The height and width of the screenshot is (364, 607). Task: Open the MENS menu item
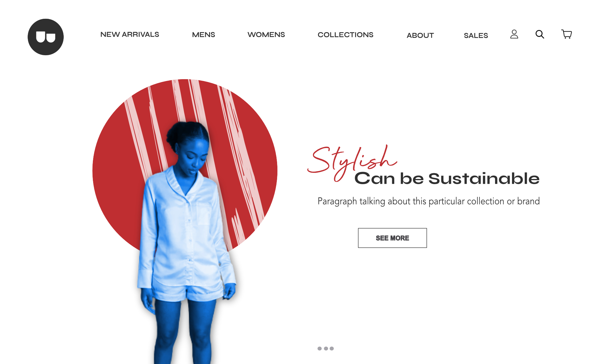203,35
